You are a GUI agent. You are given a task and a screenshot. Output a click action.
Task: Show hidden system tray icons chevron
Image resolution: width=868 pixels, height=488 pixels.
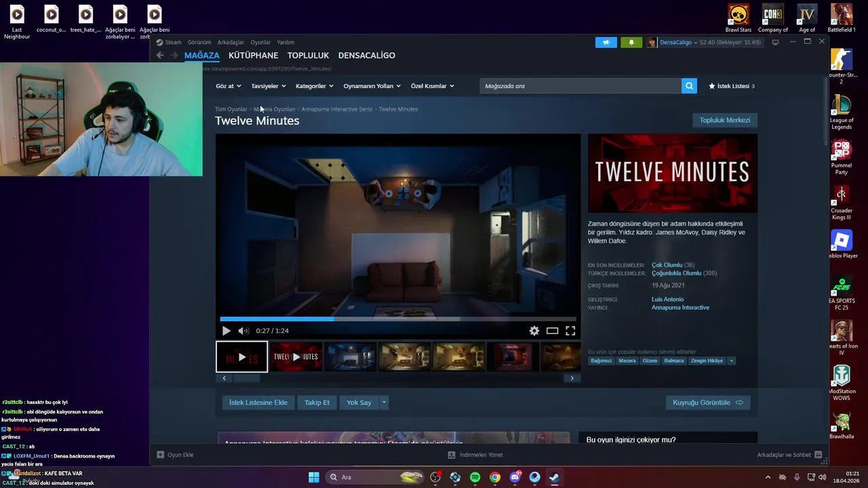(768, 477)
